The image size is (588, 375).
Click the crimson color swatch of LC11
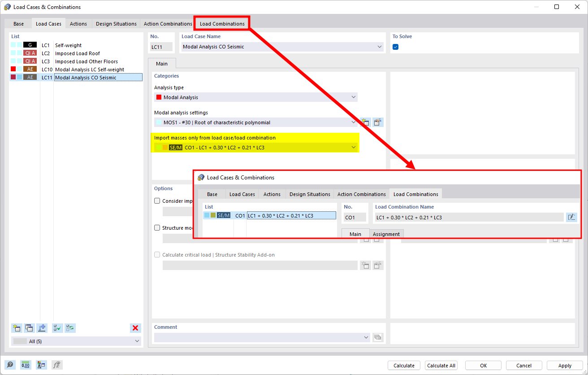[13, 77]
